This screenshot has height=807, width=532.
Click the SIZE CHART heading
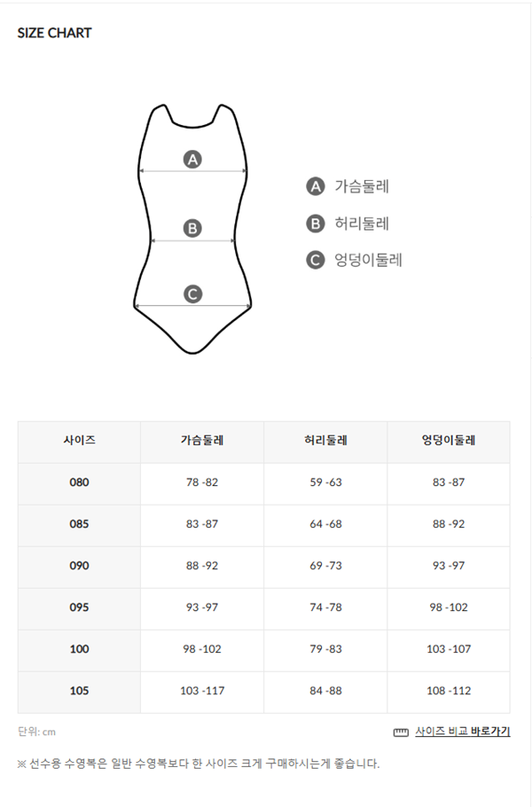tap(55, 33)
